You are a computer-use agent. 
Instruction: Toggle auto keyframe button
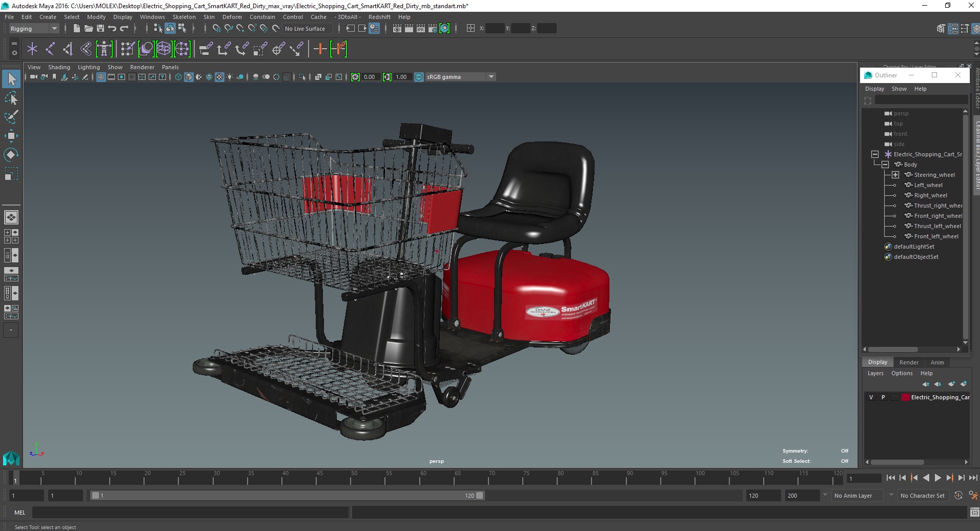(x=958, y=496)
